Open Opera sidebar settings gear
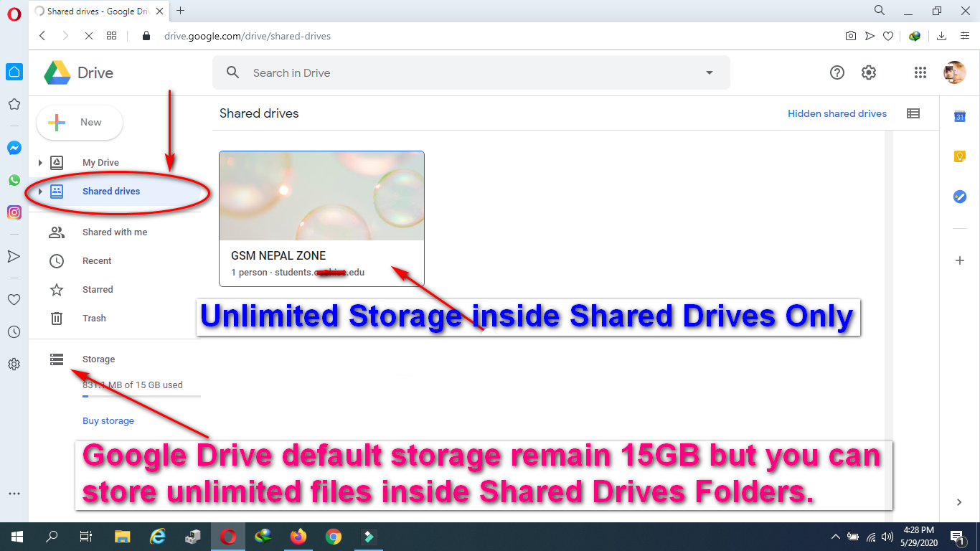Image resolution: width=980 pixels, height=551 pixels. pos(14,364)
